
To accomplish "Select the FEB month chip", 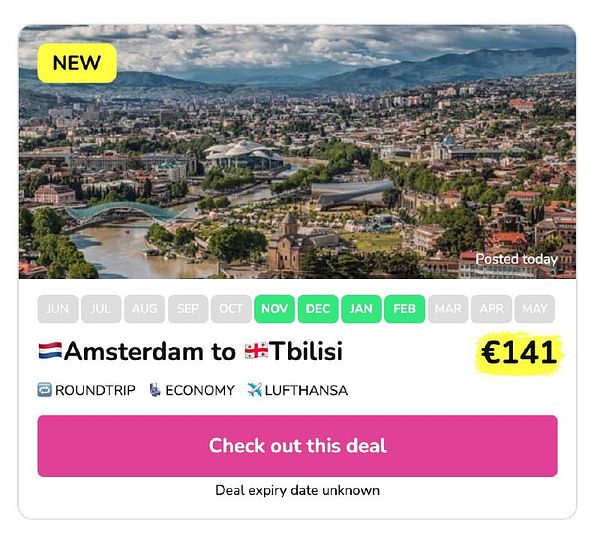I will point(404,309).
